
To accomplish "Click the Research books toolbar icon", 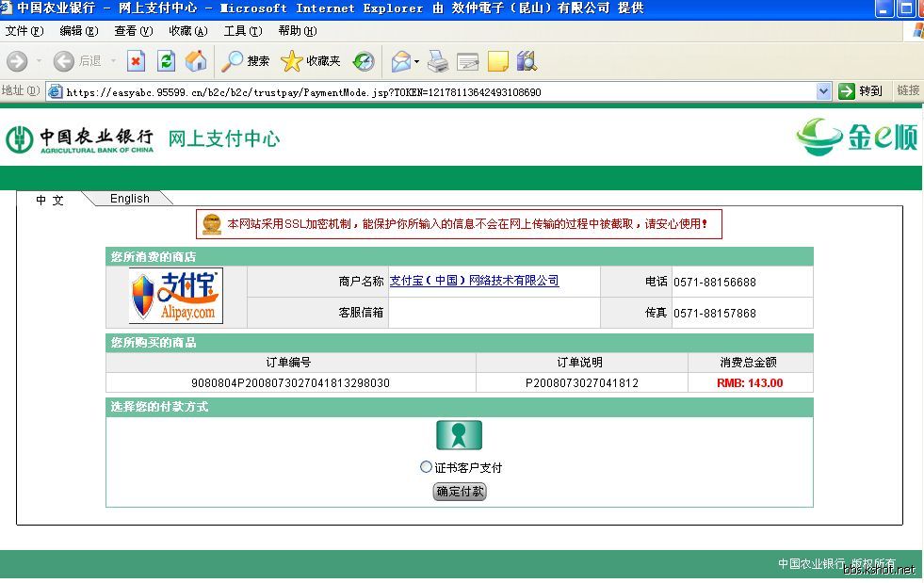I will pos(527,60).
